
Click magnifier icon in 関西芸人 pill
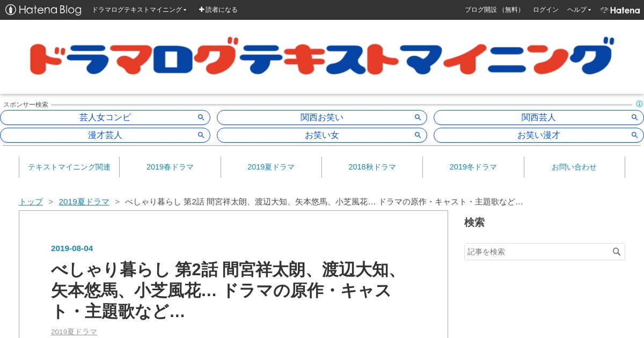[635, 117]
